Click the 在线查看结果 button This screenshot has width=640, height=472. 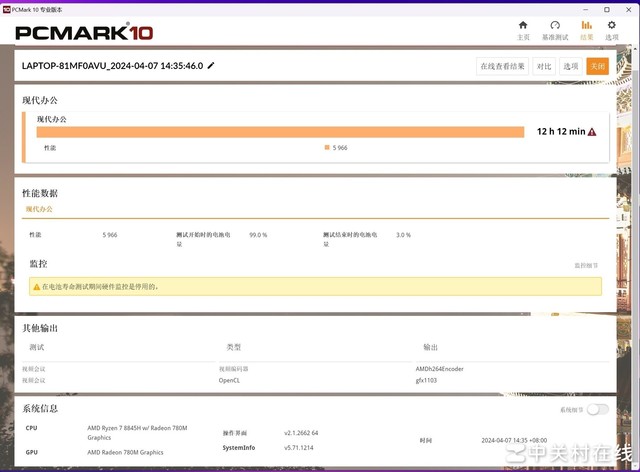(502, 66)
